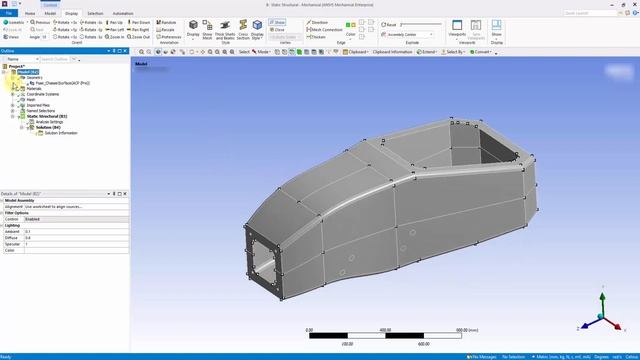Click Pan Down in Orient group
Image resolution: width=640 pixels, height=360 pixels.
coord(138,22)
